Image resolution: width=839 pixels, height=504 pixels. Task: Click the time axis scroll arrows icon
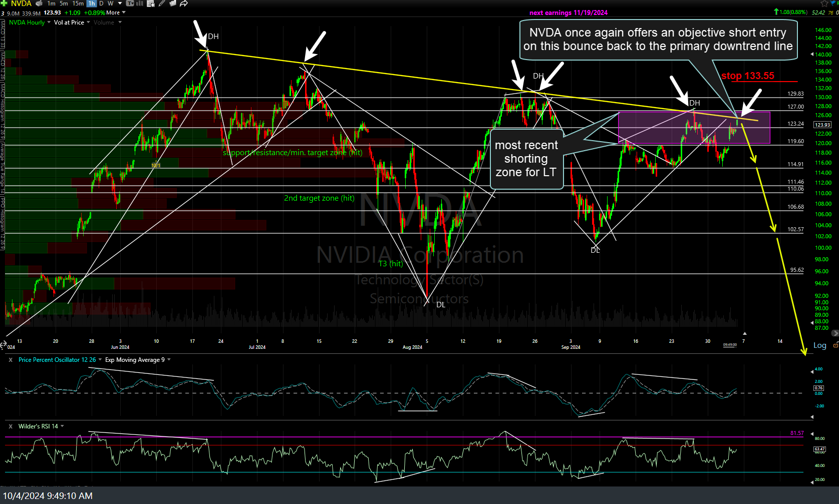tap(4, 344)
